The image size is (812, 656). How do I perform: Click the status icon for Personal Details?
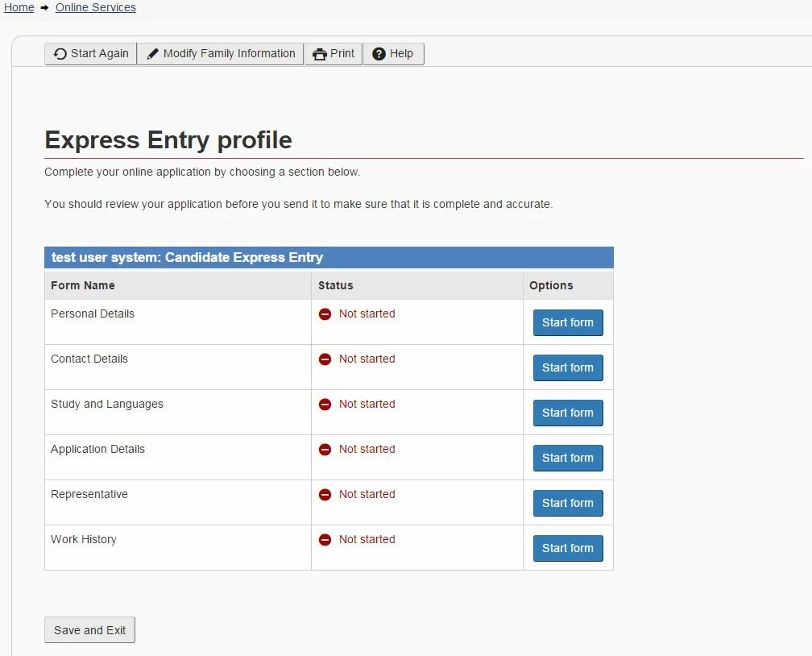click(x=325, y=314)
